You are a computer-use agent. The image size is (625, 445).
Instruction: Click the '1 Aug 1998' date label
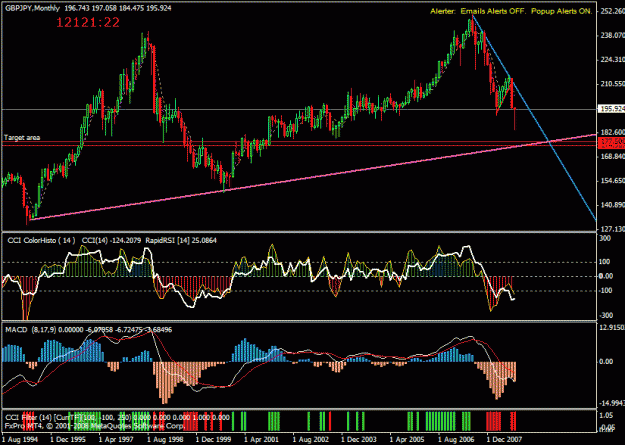[165, 439]
